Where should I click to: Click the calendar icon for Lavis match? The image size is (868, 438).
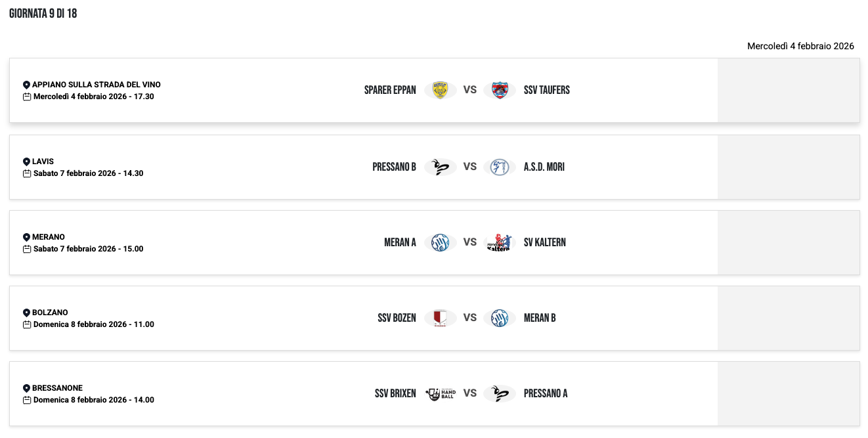coord(27,173)
